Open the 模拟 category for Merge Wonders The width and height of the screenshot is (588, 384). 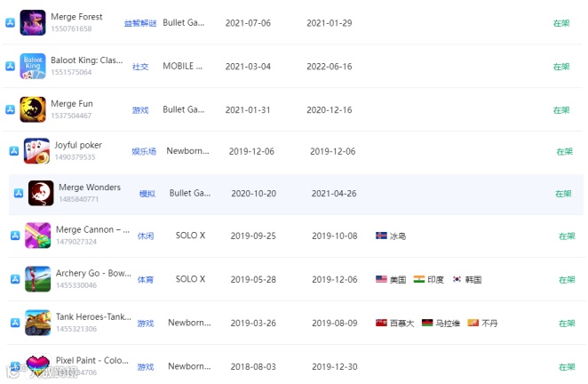coord(147,194)
